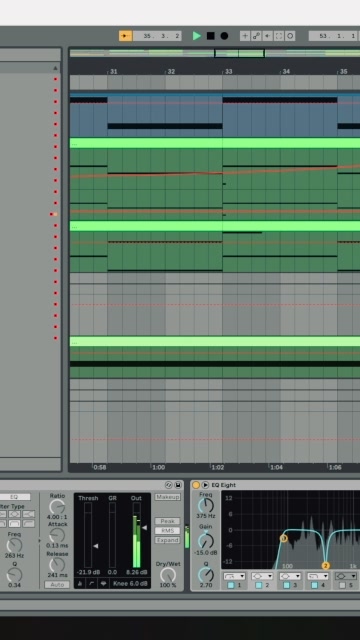Click the EQ Eight Freq knob

pyautogui.click(x=206, y=505)
